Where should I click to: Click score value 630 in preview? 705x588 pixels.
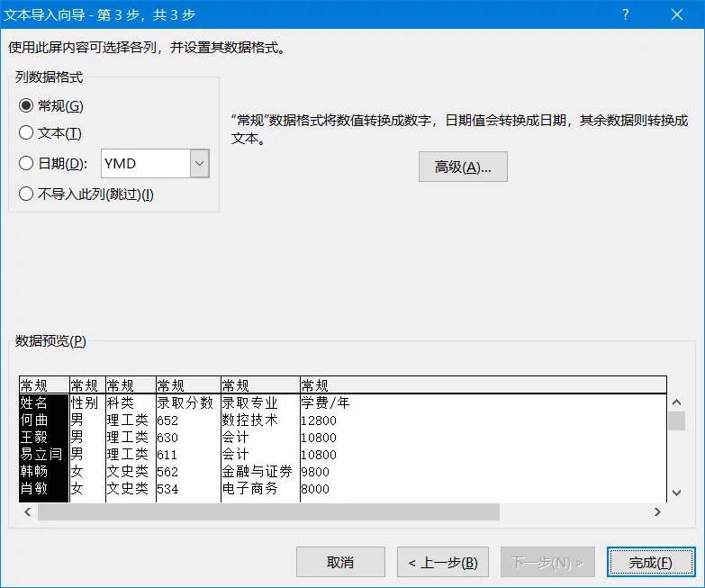tap(167, 438)
